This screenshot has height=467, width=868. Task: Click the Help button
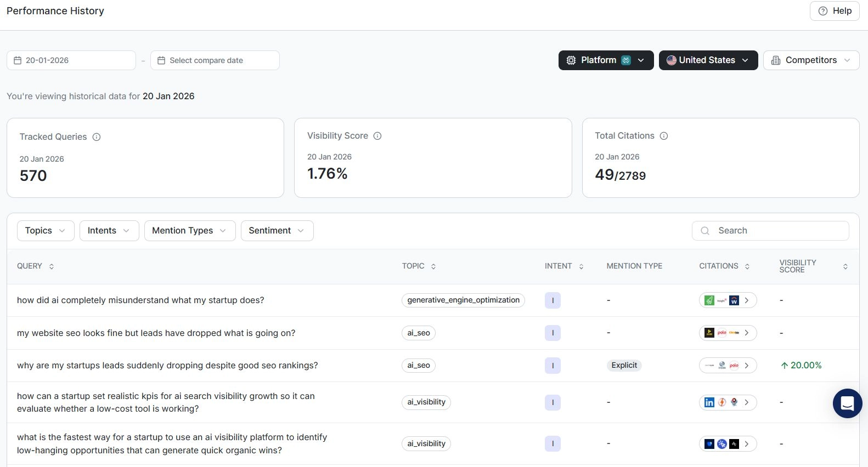click(x=835, y=11)
